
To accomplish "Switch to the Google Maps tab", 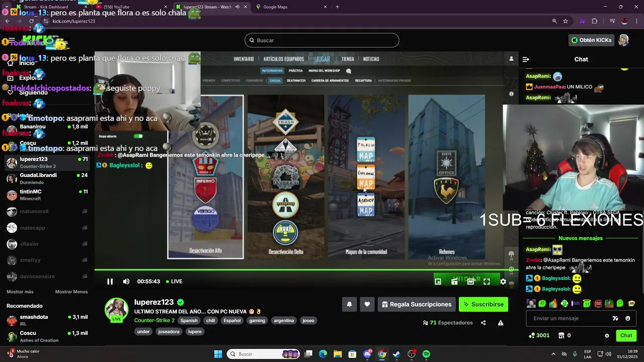I will [x=292, y=7].
